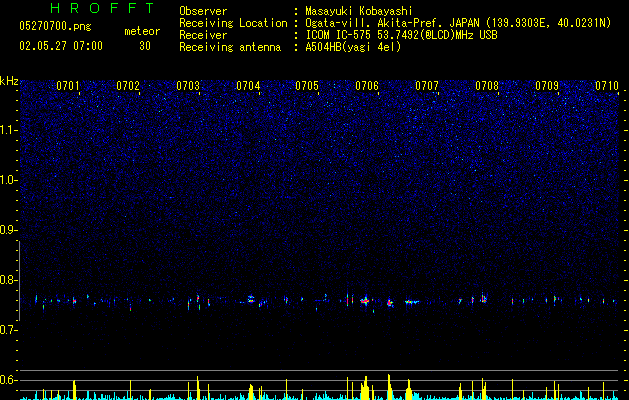The width and height of the screenshot is (629, 400).
Task: Click the 0704 time marker
Action: [x=248, y=86]
